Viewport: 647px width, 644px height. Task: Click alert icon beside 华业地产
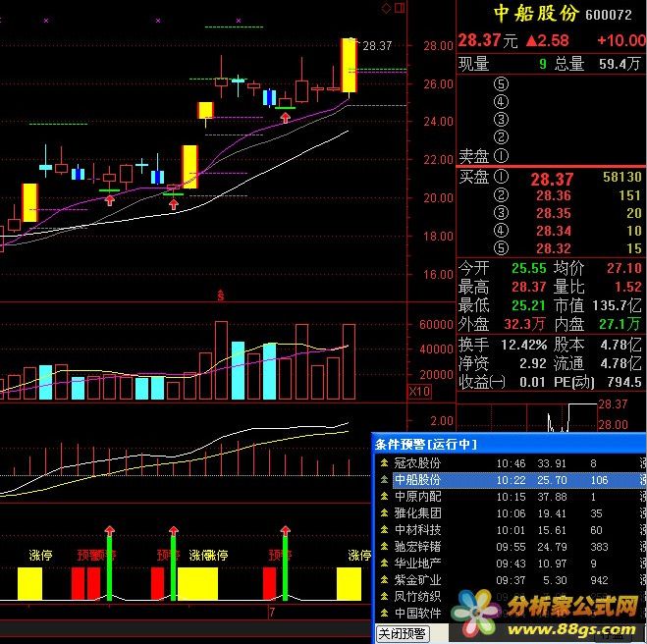click(x=384, y=563)
